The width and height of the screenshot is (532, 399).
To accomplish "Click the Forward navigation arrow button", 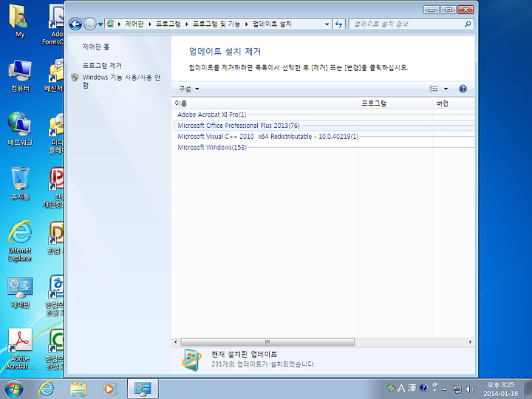I will point(90,24).
